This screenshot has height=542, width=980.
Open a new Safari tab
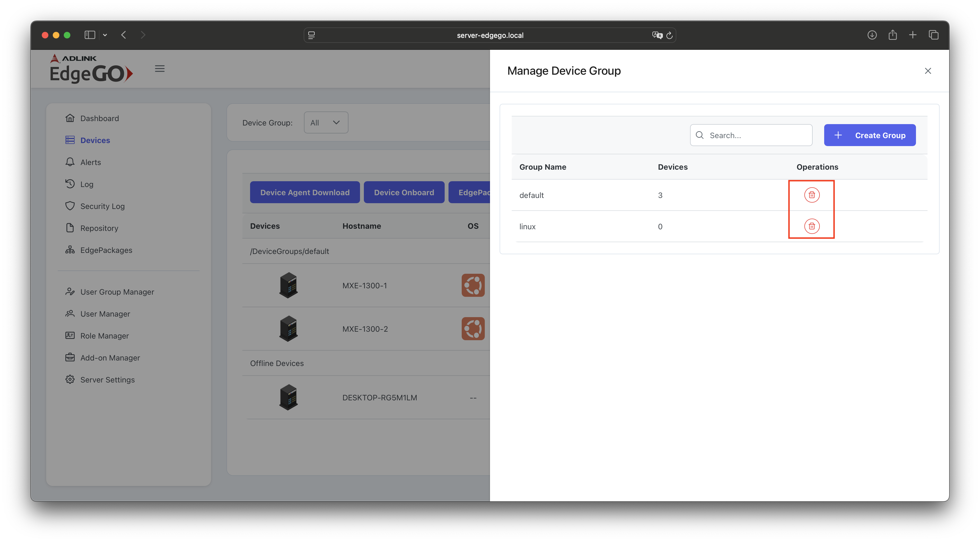click(x=913, y=35)
